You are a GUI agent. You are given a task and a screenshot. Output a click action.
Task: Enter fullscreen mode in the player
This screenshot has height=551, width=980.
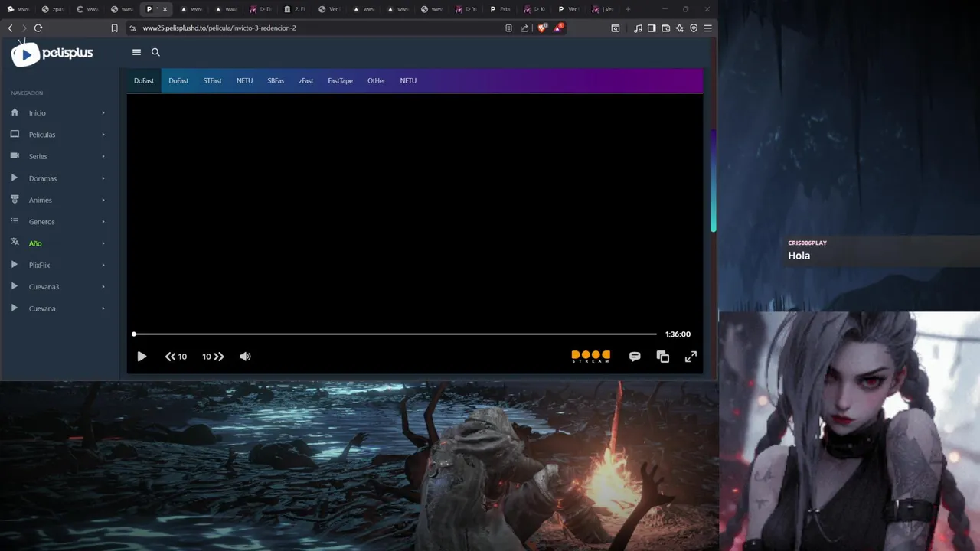pos(691,357)
